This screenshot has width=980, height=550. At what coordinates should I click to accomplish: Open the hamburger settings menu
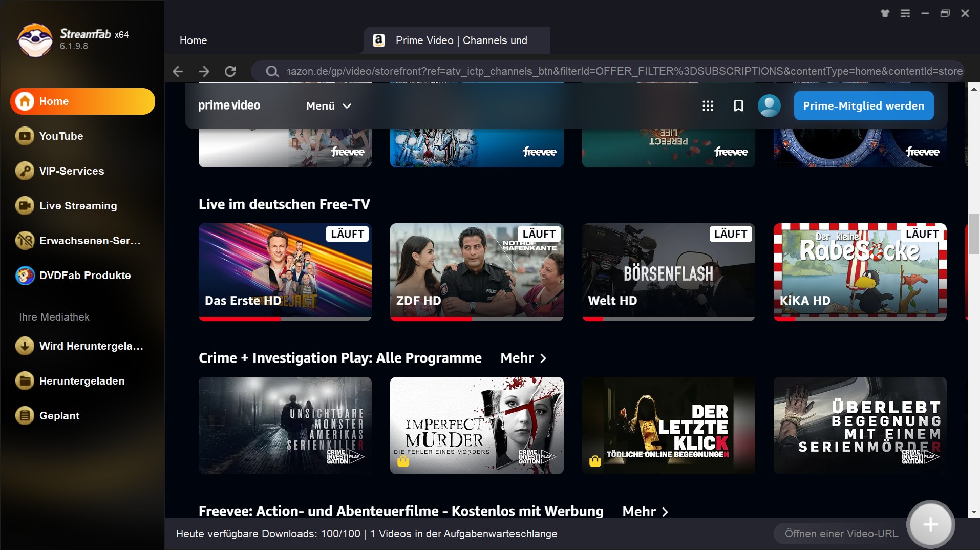point(905,13)
